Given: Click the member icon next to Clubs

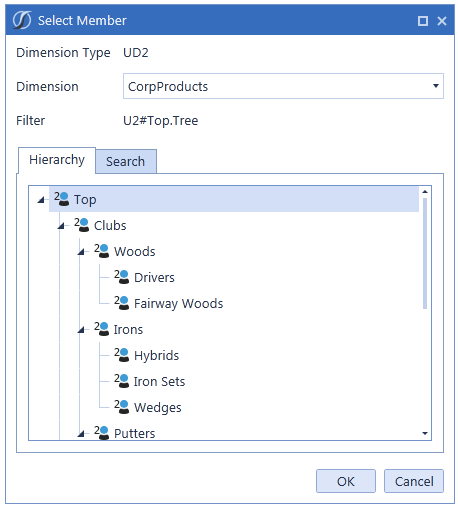Looking at the screenshot, I should pos(82,225).
